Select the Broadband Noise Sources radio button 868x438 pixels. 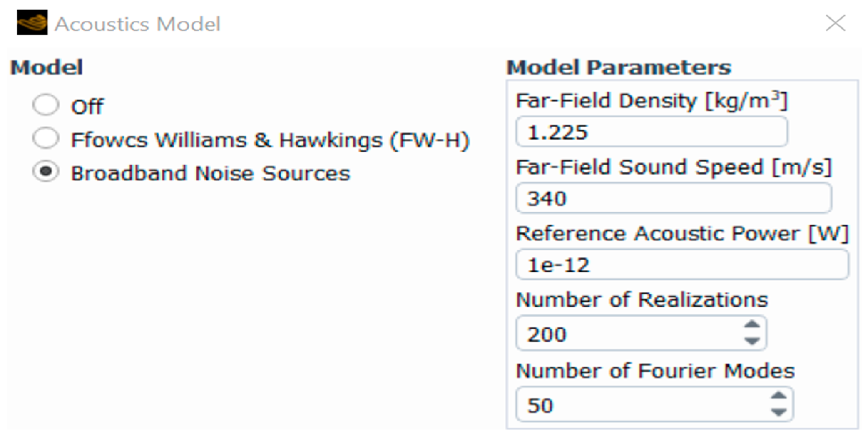pyautogui.click(x=46, y=172)
